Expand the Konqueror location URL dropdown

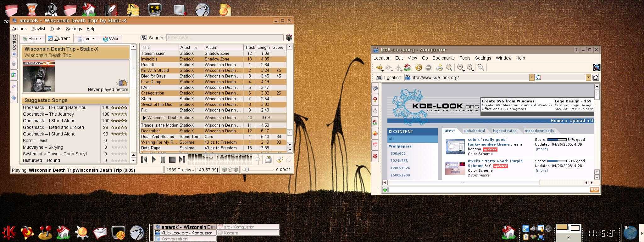click(532, 78)
